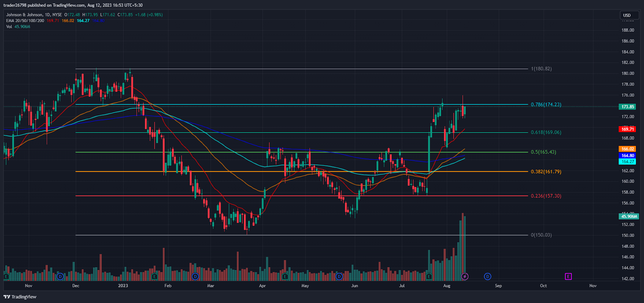644x303 pixels.
Task: Select the Fib level label 1(180.82)
Action: click(541, 69)
